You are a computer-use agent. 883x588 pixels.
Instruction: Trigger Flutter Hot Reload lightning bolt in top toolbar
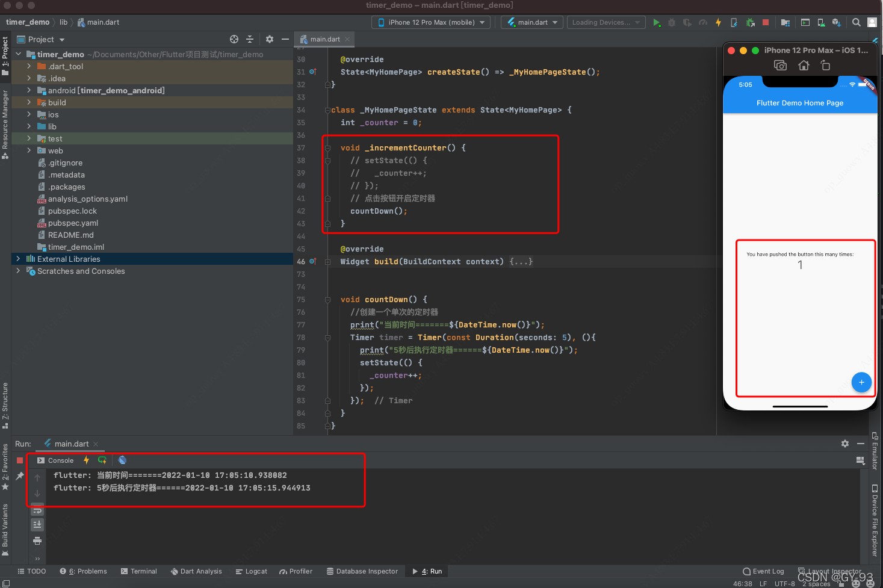pos(718,22)
